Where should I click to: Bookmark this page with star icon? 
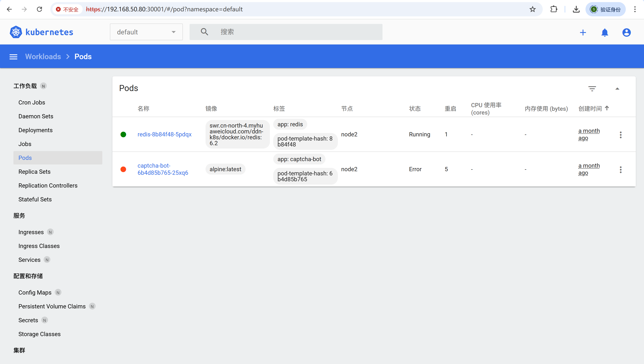click(x=532, y=9)
